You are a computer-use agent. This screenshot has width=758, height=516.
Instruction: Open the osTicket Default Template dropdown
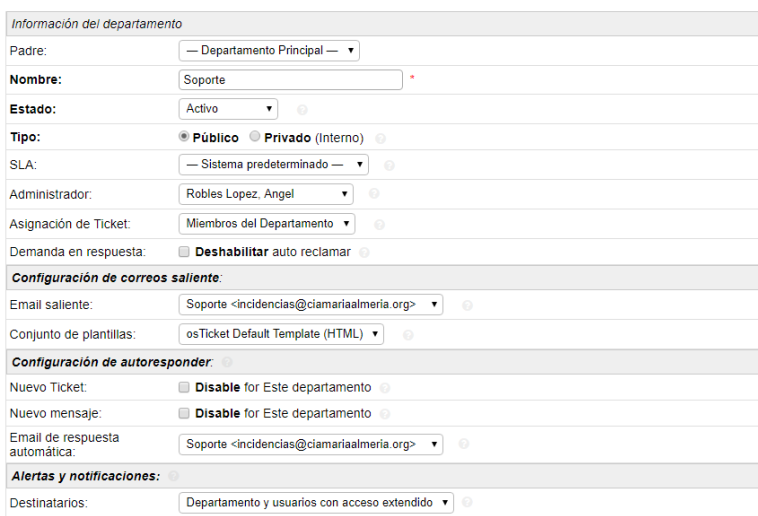click(x=281, y=334)
